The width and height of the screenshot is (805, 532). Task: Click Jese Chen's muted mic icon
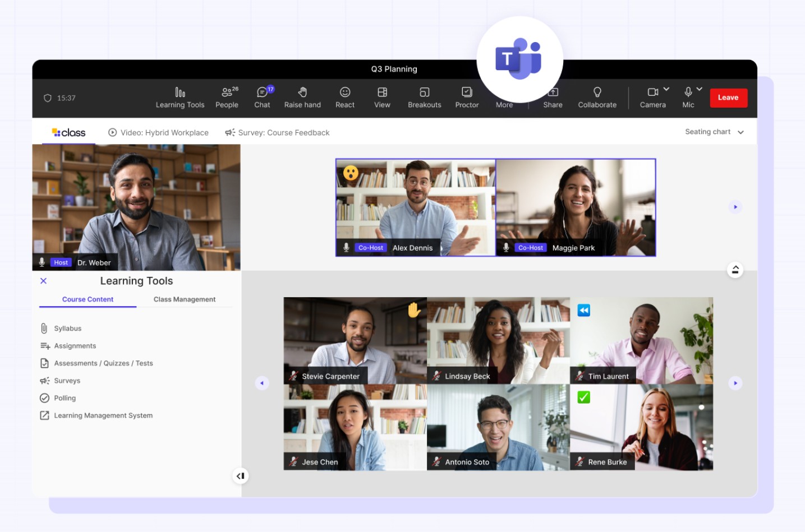(x=293, y=462)
